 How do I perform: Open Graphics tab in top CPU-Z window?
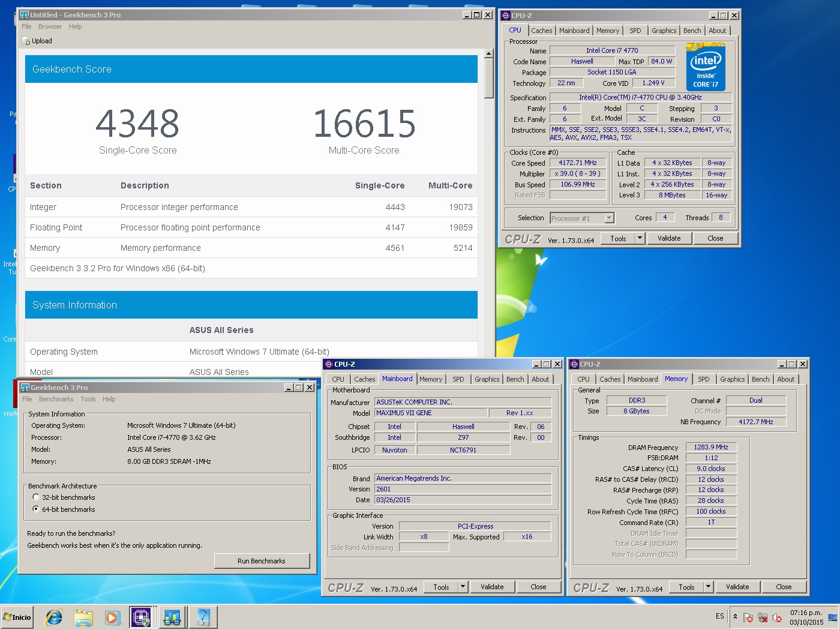point(664,31)
